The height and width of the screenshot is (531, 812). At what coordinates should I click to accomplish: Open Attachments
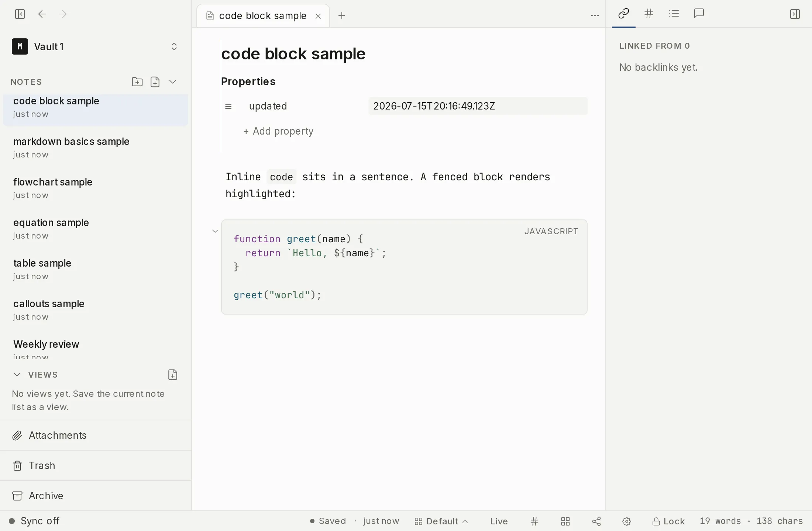[x=96, y=435]
